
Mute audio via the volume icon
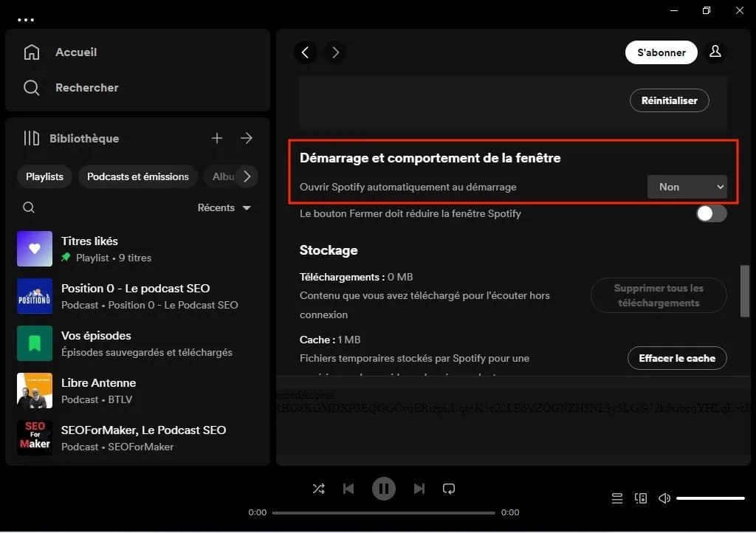664,498
